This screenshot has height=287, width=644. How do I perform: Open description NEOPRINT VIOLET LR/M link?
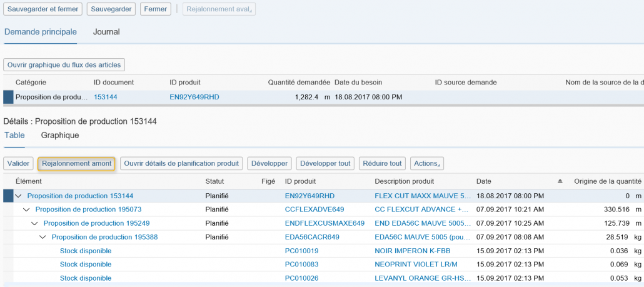coord(416,264)
